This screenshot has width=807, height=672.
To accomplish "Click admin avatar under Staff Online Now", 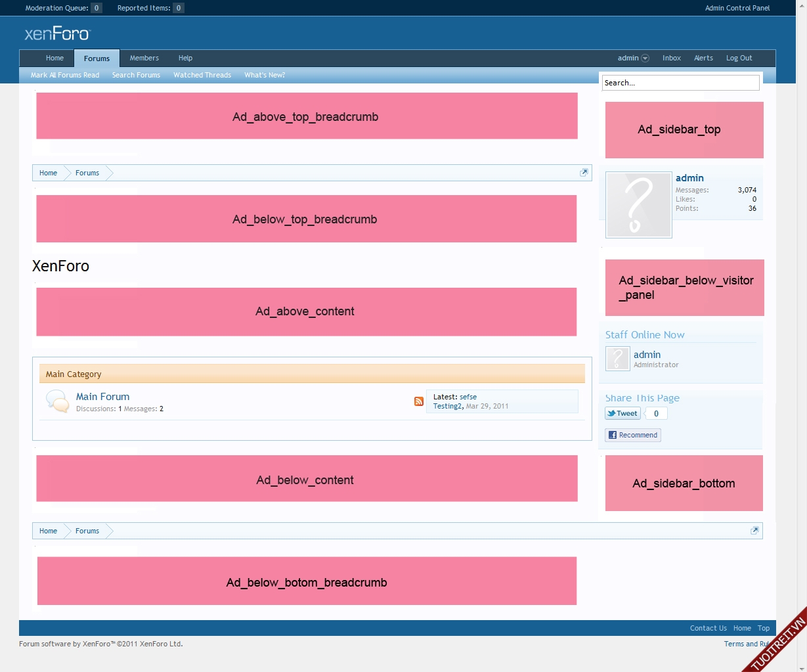I will click(617, 359).
